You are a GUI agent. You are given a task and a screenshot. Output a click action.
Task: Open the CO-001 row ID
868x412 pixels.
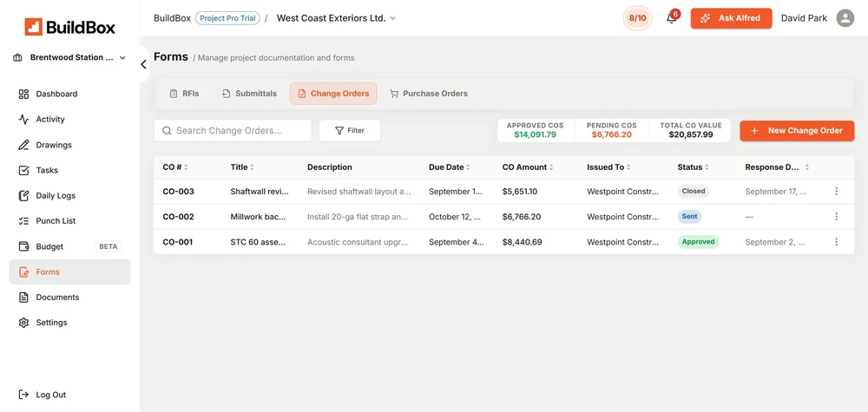click(x=178, y=242)
